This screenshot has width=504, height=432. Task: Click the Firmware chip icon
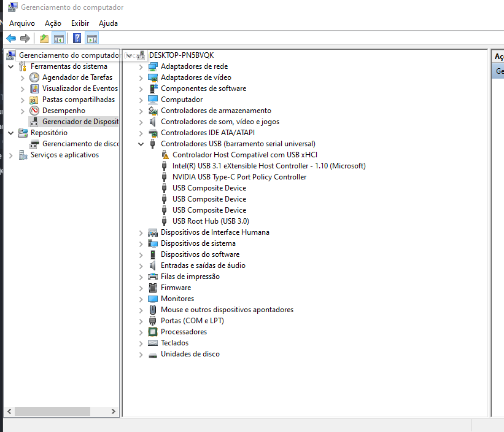[x=153, y=288]
